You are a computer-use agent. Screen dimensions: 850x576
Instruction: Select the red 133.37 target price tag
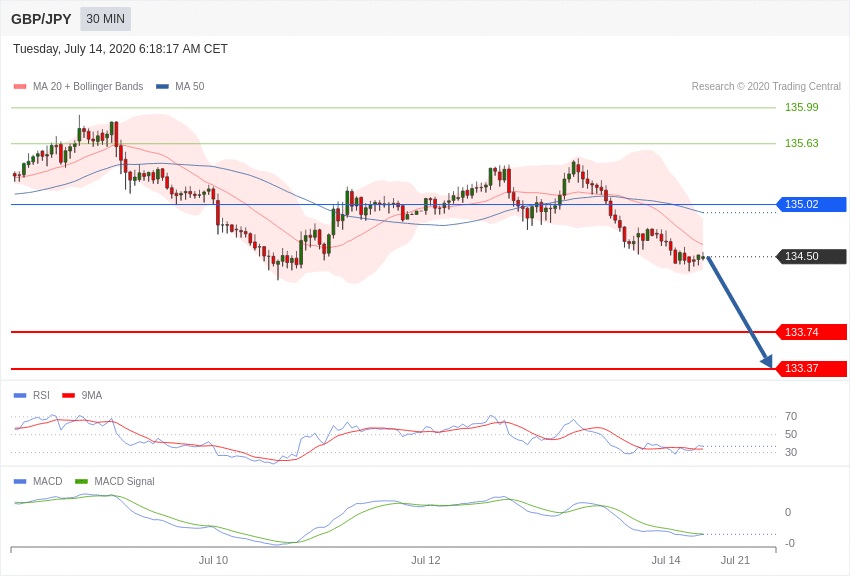pos(811,369)
